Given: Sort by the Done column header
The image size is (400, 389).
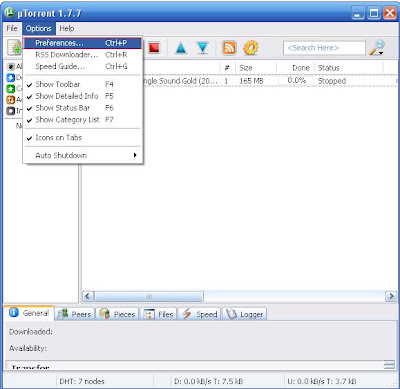Looking at the screenshot, I should click(295, 68).
